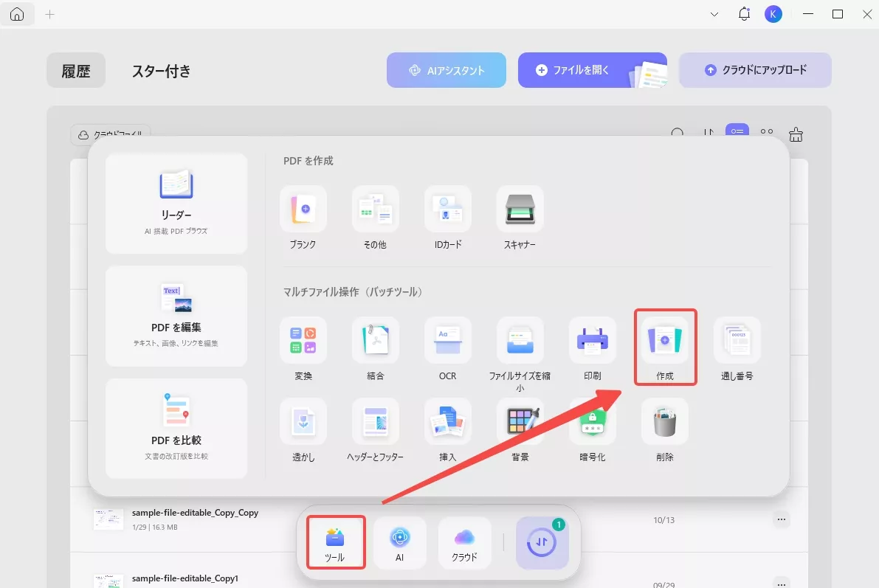Open the PDF を比較 comparison panel

pyautogui.click(x=176, y=428)
